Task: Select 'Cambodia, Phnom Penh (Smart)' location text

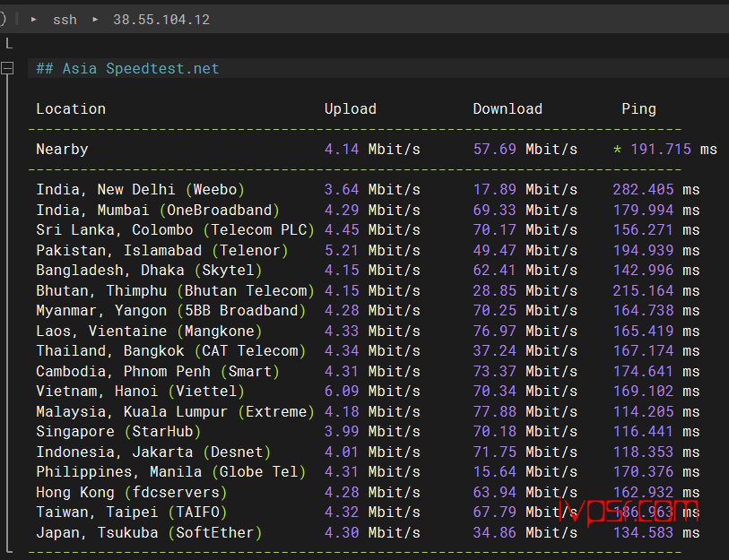Action: pyautogui.click(x=158, y=372)
